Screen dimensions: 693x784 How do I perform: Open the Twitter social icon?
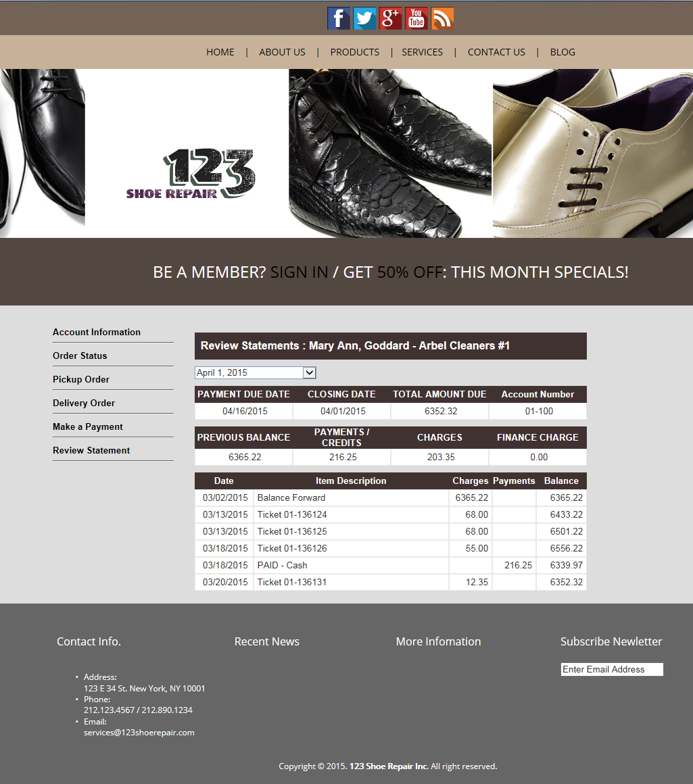364,18
